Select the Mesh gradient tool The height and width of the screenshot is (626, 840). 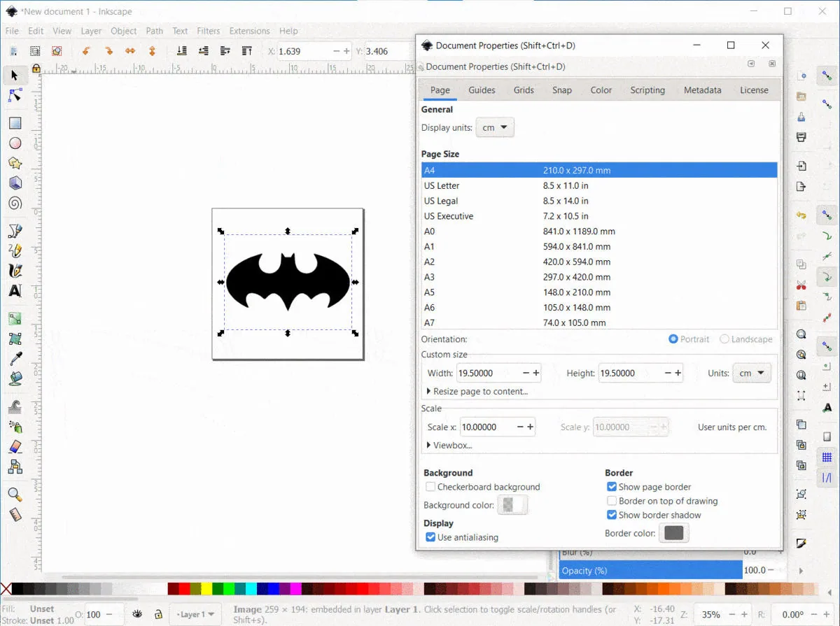pos(15,339)
